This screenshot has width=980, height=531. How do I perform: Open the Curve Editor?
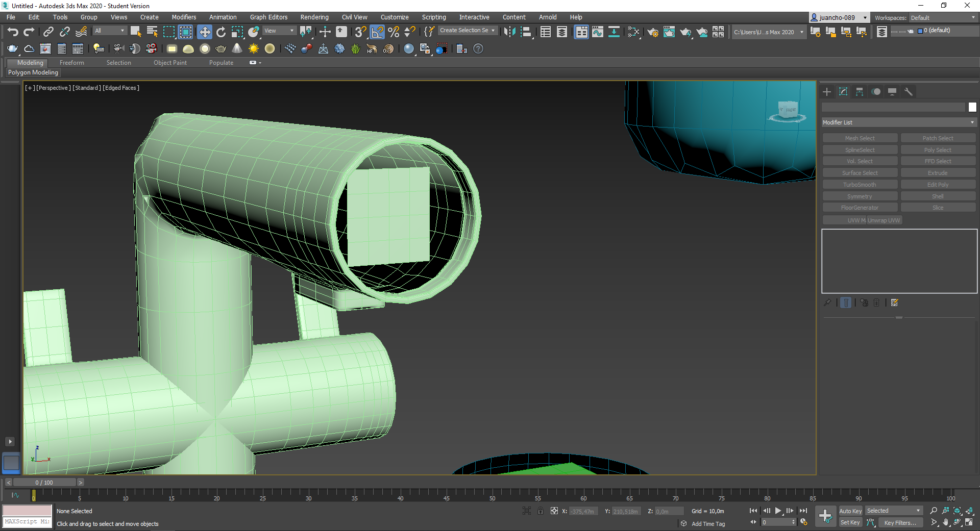click(x=597, y=32)
